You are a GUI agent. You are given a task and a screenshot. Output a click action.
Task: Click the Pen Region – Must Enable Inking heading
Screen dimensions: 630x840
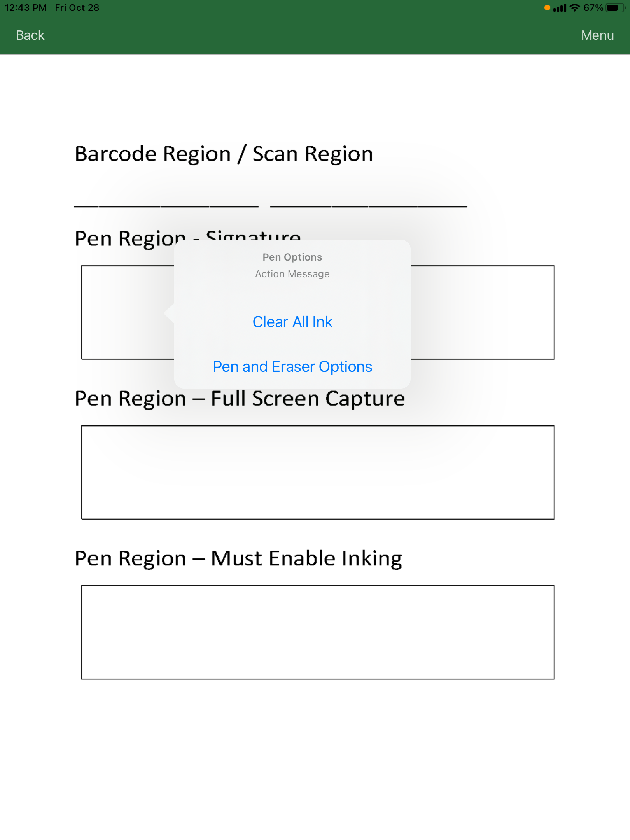(238, 558)
